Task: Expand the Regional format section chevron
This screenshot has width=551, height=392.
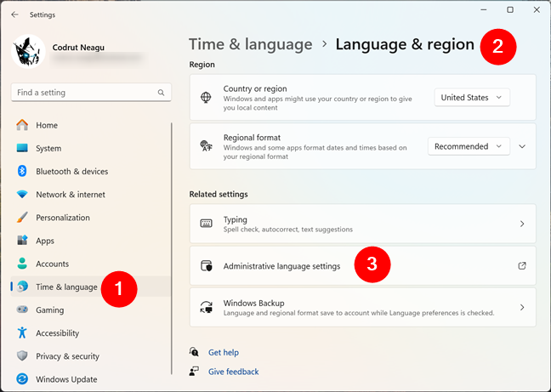Action: pos(522,146)
